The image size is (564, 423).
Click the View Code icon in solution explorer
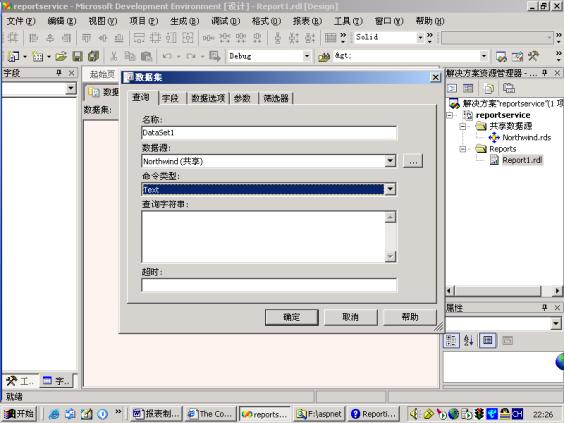(x=452, y=88)
